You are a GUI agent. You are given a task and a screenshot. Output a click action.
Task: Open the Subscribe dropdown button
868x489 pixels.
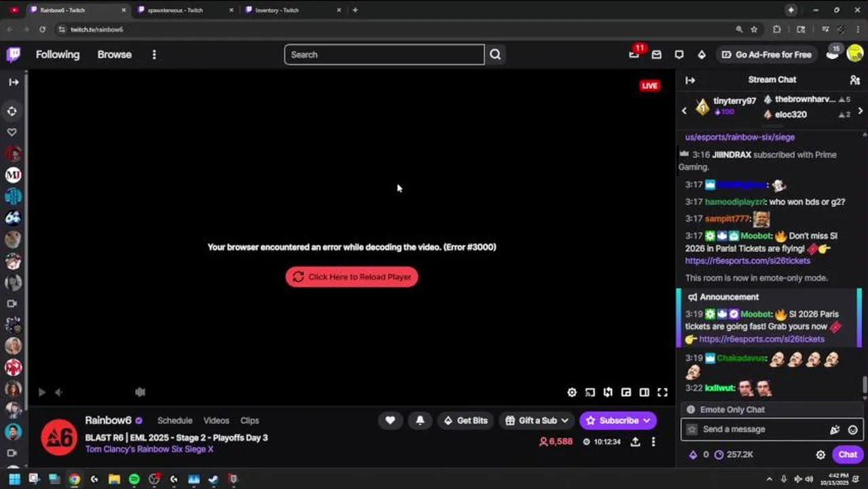pyautogui.click(x=617, y=420)
